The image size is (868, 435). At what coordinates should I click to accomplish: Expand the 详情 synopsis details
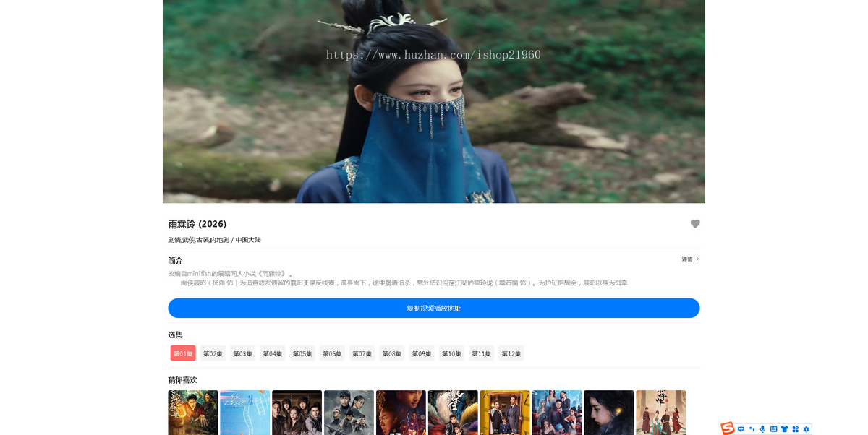coord(690,259)
